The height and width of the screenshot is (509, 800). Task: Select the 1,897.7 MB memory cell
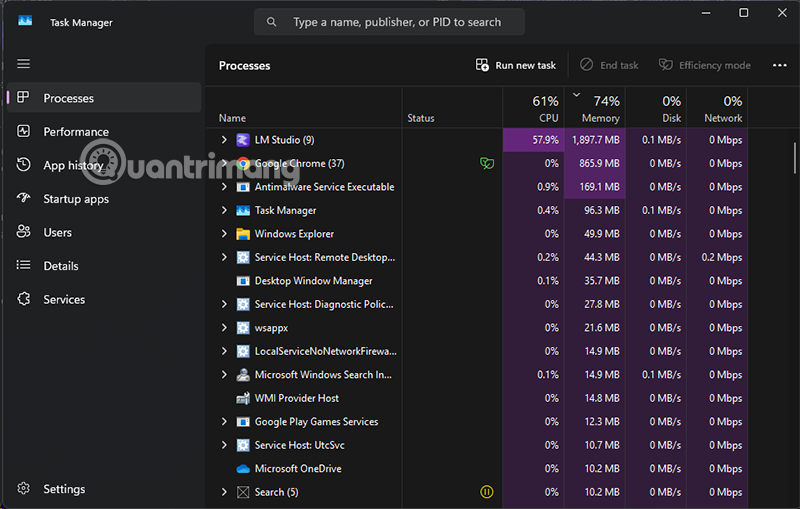(x=595, y=140)
